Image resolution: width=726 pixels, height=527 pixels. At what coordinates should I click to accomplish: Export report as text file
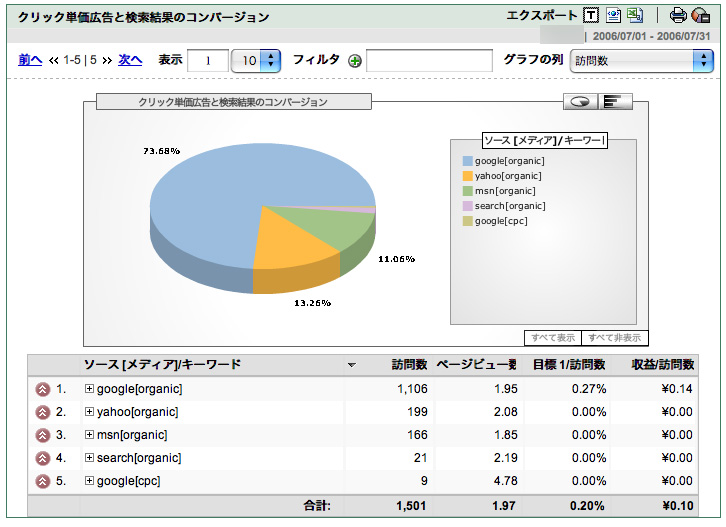point(592,15)
